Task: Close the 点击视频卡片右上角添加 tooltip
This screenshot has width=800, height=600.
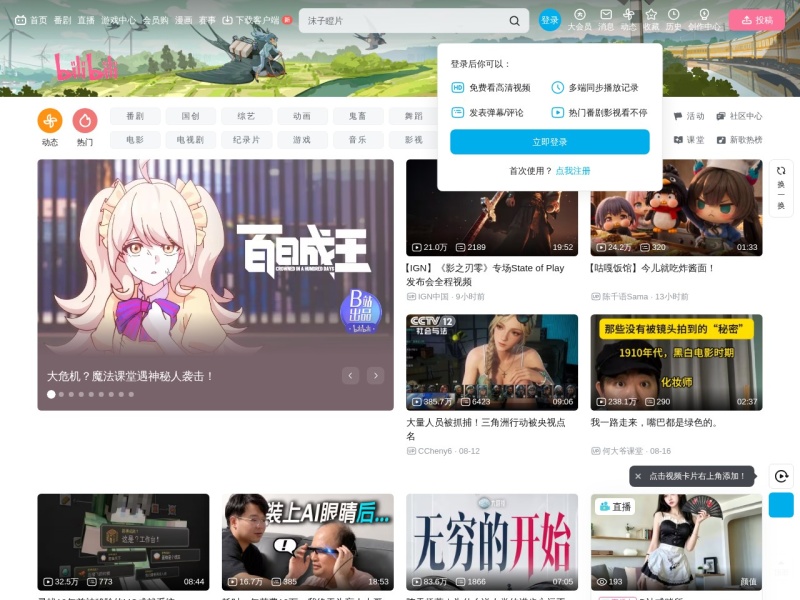Action: (x=638, y=476)
